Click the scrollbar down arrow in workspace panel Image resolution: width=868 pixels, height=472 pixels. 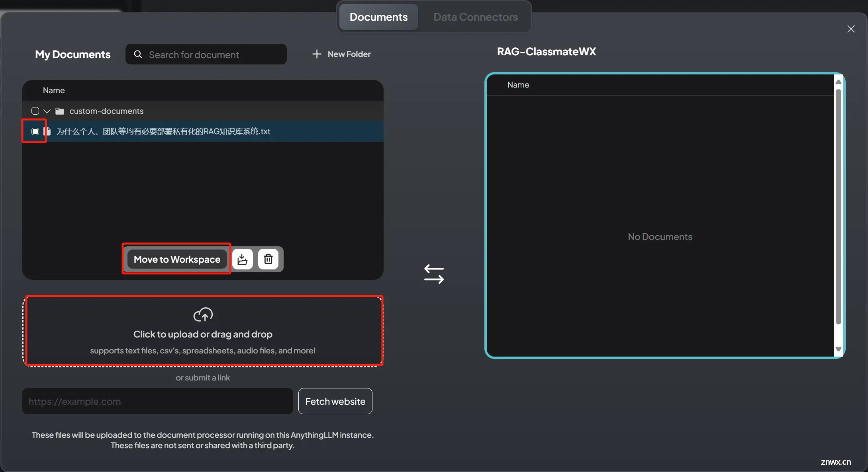[838, 349]
